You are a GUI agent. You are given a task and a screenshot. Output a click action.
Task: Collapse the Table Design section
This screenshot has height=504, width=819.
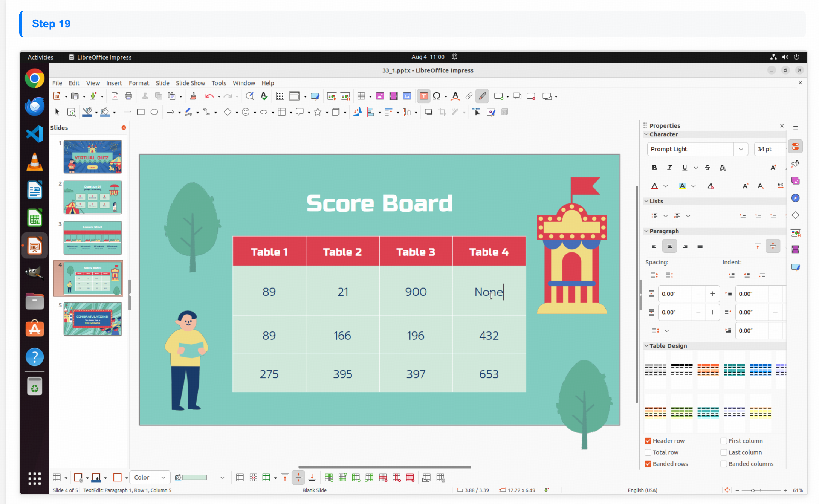pos(646,346)
